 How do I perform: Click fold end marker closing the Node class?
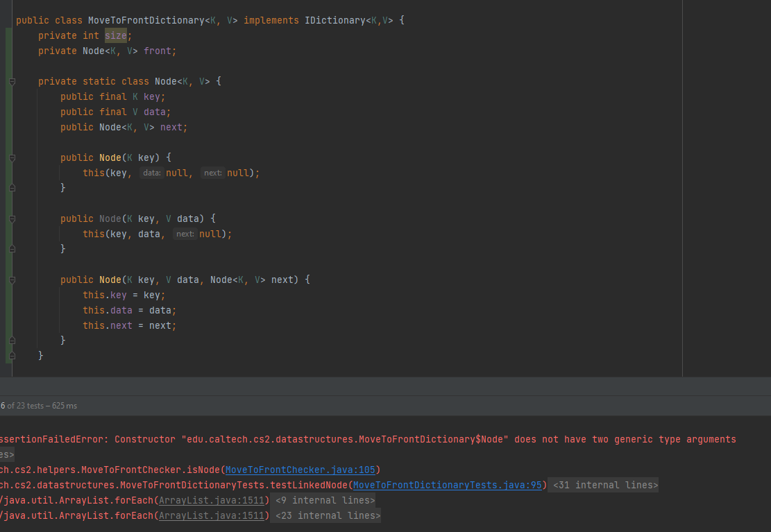10,356
